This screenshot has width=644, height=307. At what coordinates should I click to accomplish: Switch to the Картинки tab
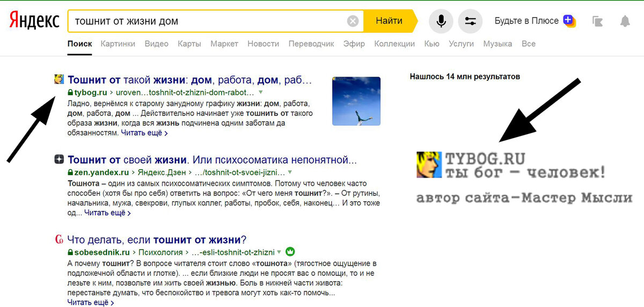pos(118,44)
